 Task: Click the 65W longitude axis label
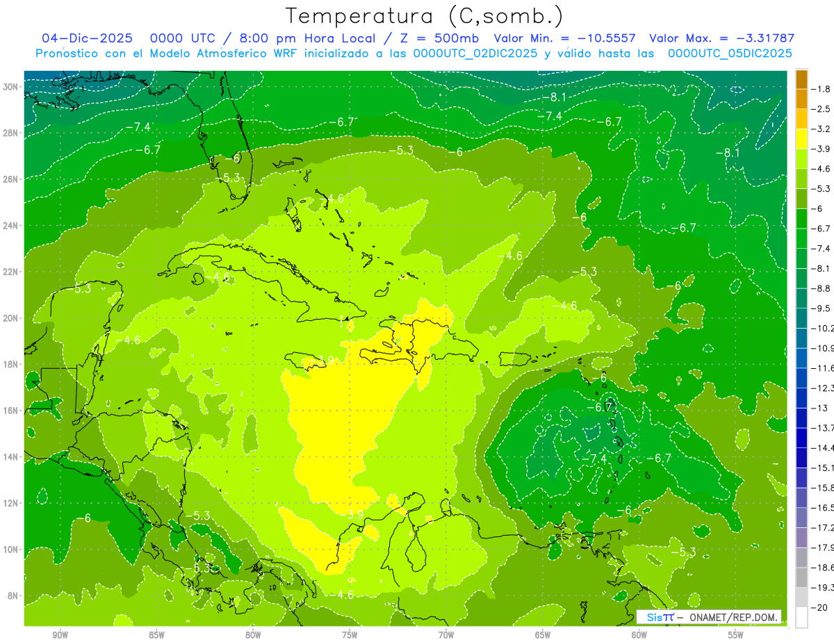point(543,635)
